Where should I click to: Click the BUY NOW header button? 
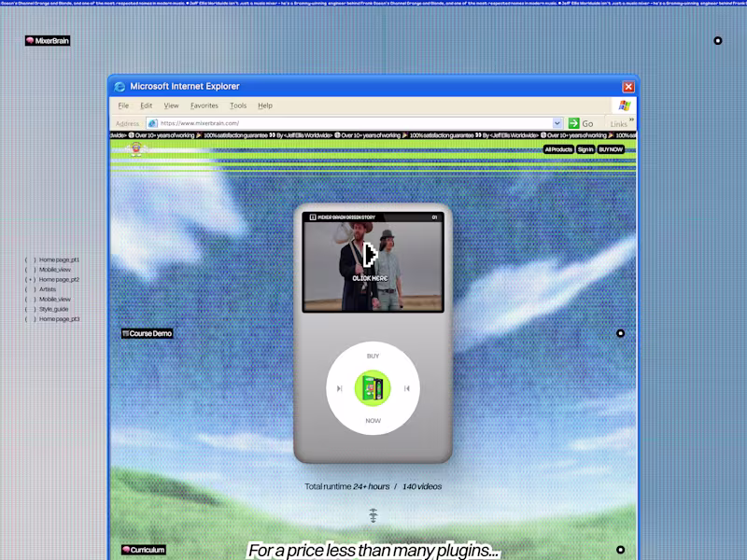pos(611,149)
